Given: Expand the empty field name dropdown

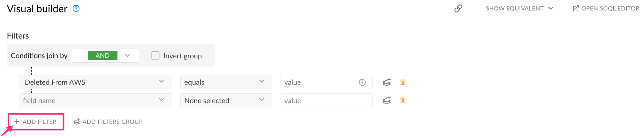Looking at the screenshot, I should point(161,100).
